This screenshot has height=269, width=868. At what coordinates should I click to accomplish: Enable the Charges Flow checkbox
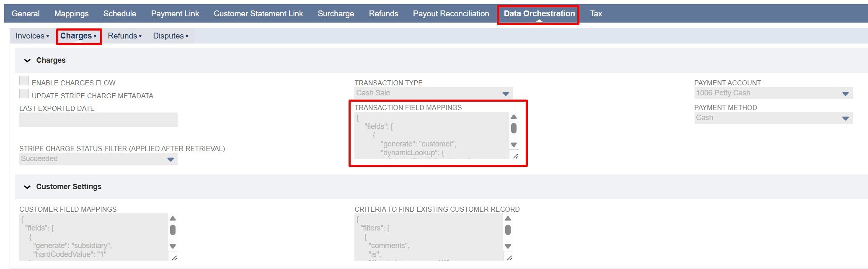point(24,81)
